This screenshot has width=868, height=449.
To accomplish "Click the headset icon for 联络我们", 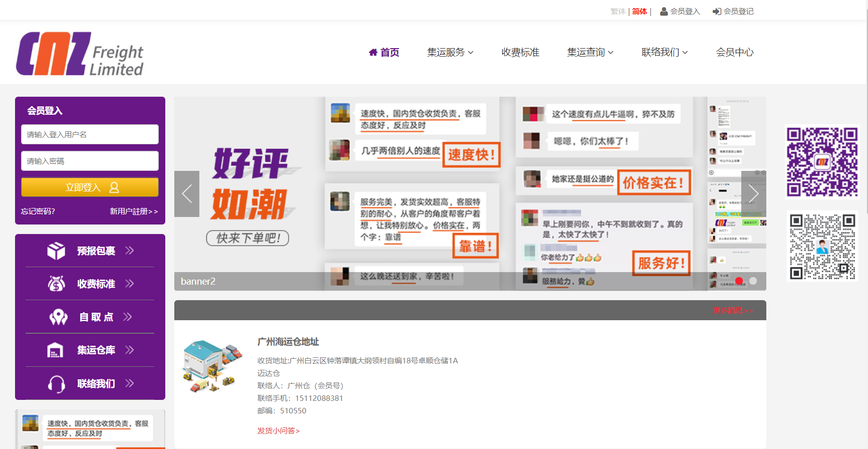I will click(x=56, y=384).
